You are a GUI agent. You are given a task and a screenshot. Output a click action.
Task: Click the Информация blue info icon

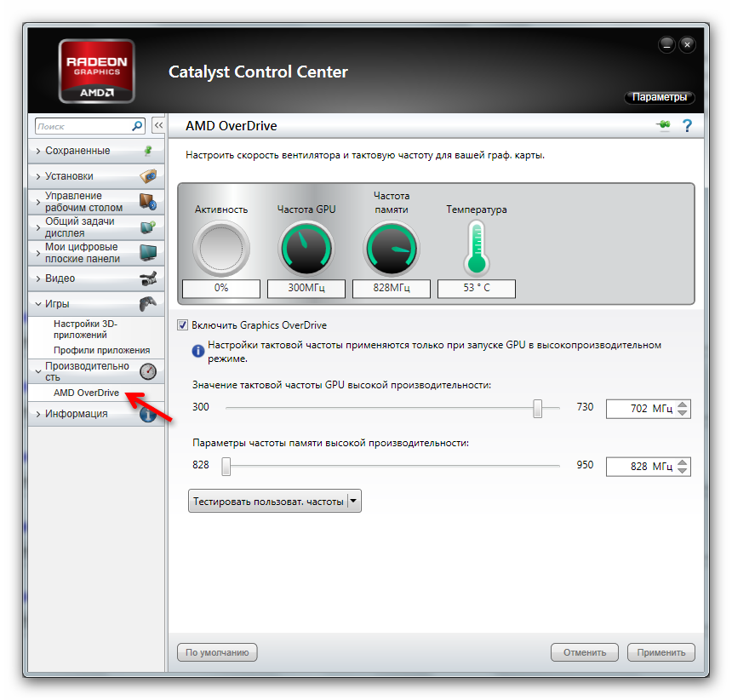148,415
